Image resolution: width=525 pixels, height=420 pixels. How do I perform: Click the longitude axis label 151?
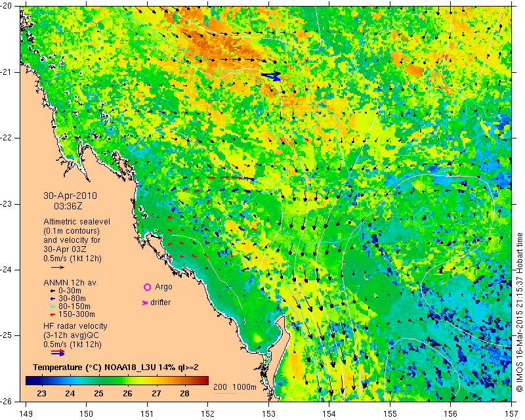pos(147,414)
